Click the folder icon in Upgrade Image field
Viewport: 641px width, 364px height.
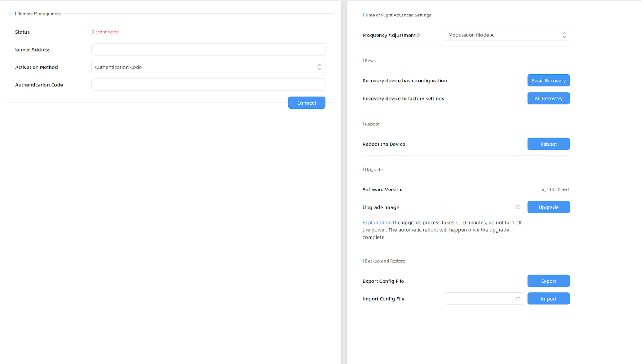point(518,207)
